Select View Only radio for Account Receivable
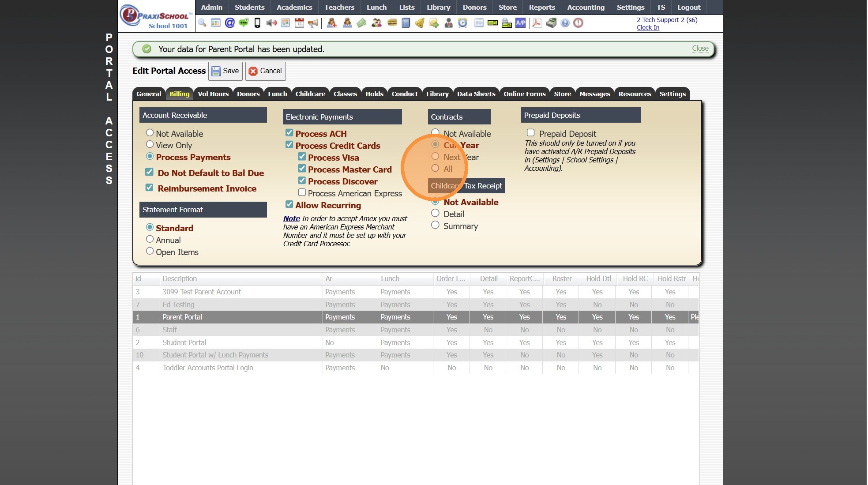 pos(150,144)
